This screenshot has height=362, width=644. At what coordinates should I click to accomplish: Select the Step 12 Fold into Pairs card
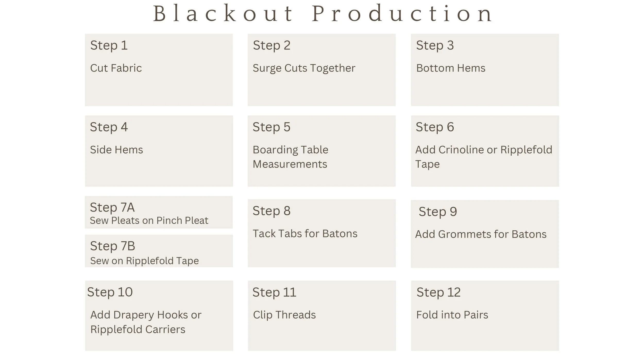tap(485, 316)
